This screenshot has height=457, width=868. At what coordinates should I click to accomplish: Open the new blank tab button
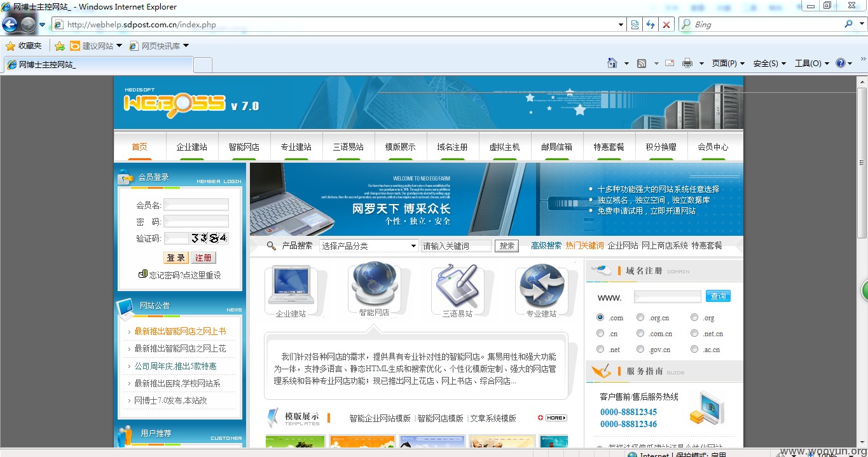[203, 65]
